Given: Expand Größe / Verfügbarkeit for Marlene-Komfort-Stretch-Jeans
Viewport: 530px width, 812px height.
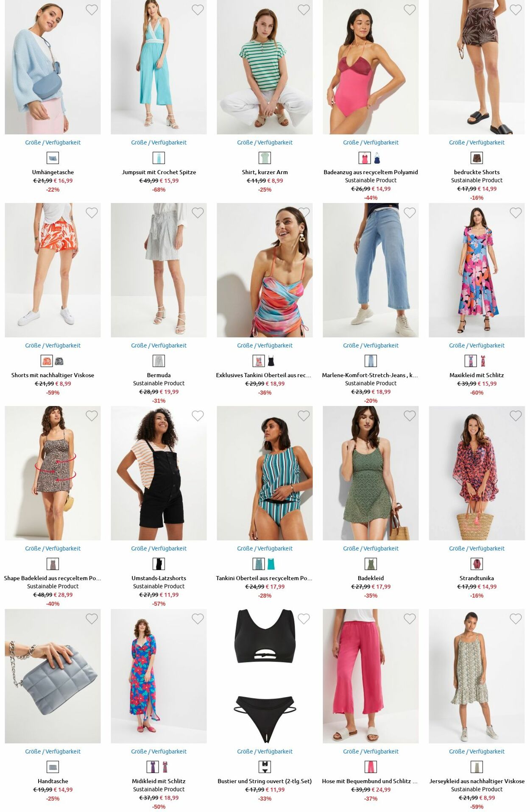Looking at the screenshot, I should (x=371, y=345).
